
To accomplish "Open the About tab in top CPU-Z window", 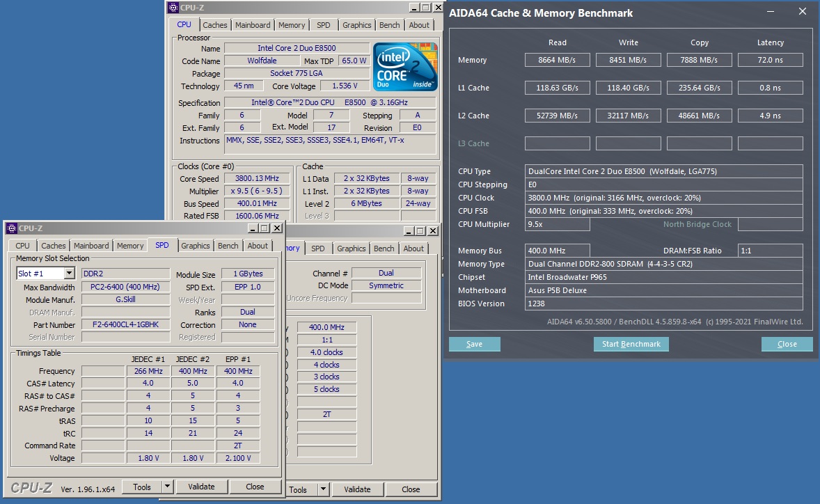I will pos(419,25).
